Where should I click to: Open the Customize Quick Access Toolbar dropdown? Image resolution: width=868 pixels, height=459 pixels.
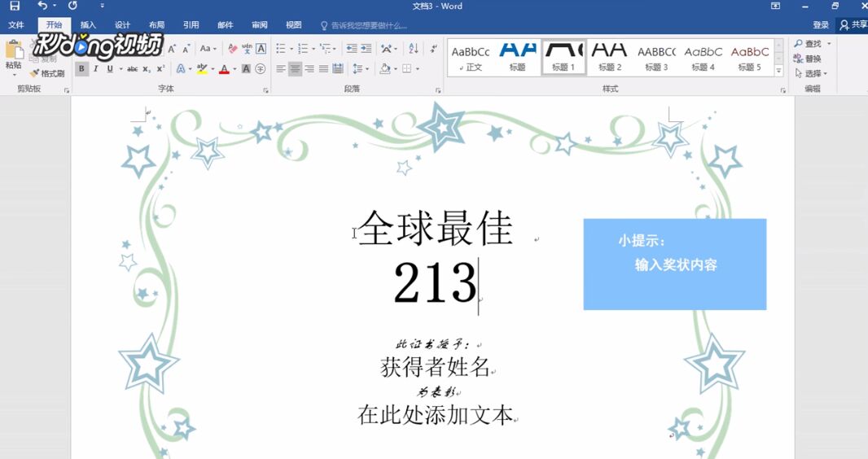click(x=102, y=6)
